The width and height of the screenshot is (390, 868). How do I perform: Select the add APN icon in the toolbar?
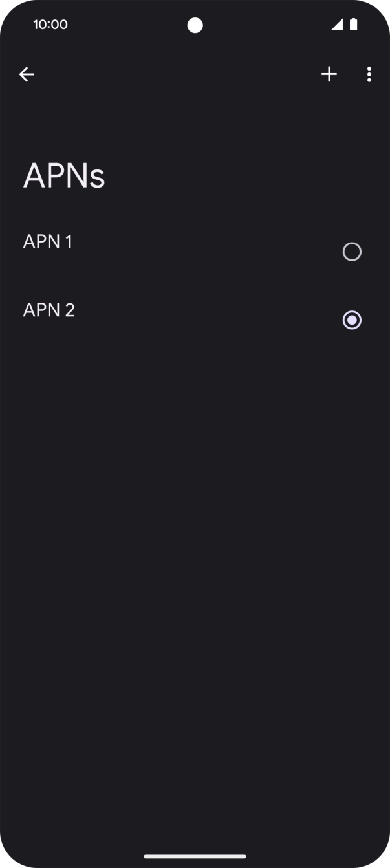(329, 74)
